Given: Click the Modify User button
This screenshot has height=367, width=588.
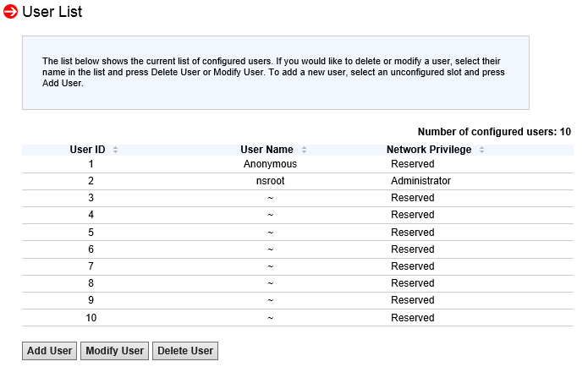Looking at the screenshot, I should point(115,351).
